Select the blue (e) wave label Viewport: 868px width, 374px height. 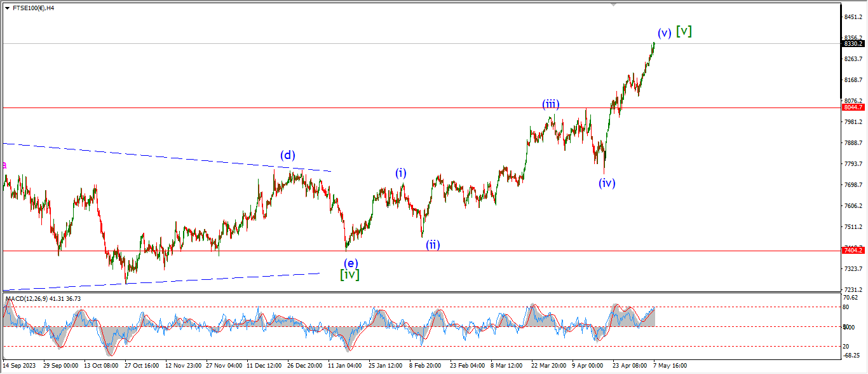point(350,263)
